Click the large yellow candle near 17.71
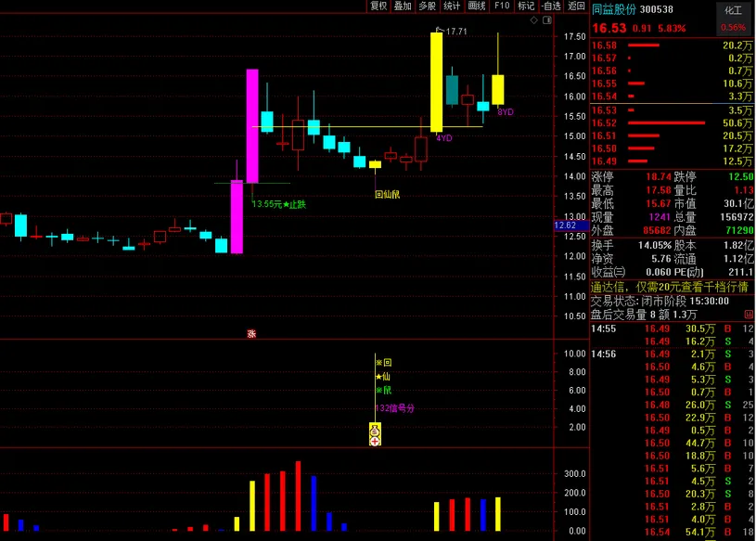Viewport: 756px width, 541px height. [x=436, y=82]
